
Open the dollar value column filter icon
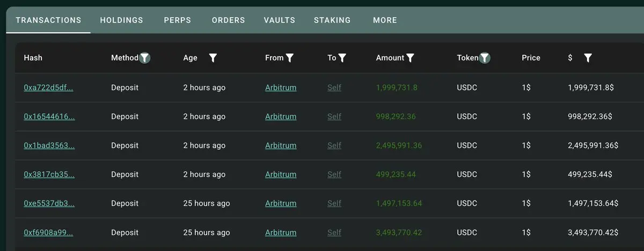588,58
